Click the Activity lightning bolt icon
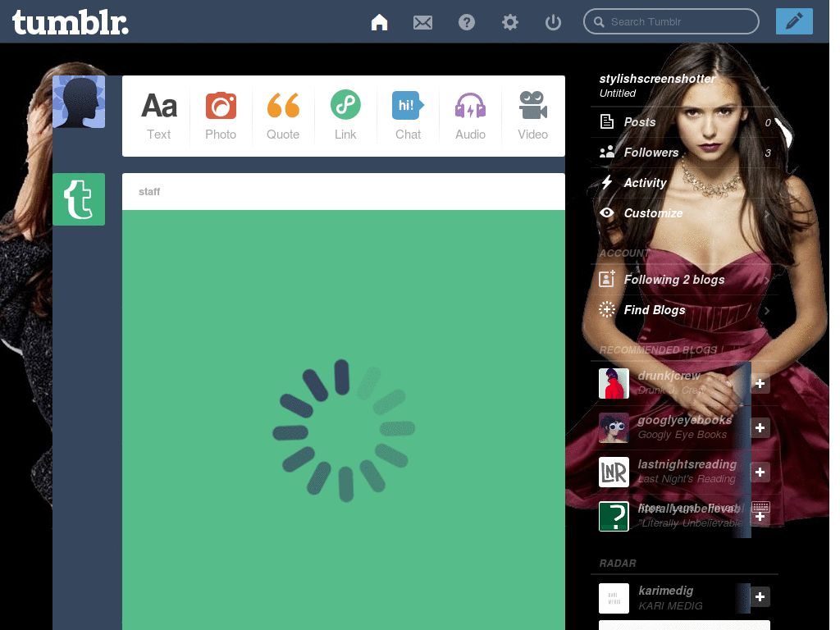 pyautogui.click(x=607, y=182)
